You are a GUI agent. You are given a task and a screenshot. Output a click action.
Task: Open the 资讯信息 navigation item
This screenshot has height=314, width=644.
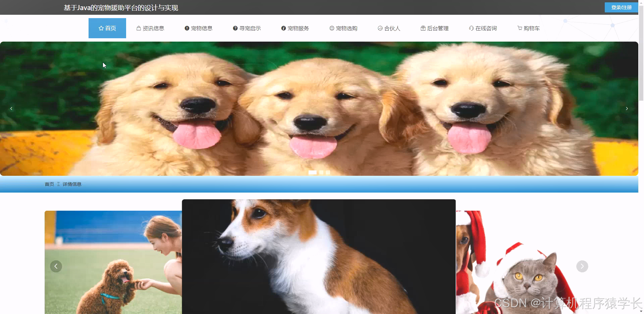(x=150, y=28)
